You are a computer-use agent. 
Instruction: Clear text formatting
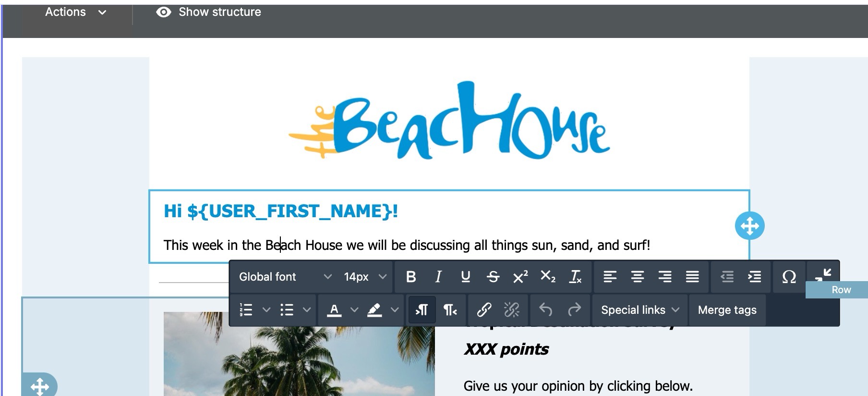coord(575,277)
